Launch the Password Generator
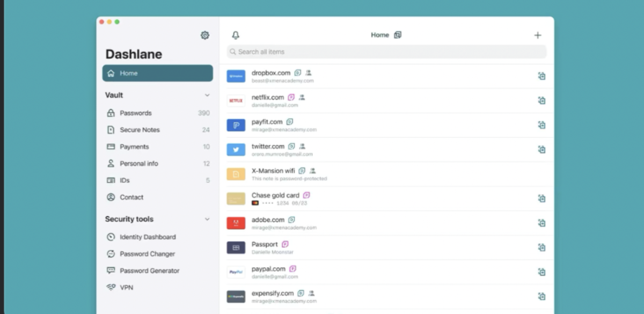This screenshot has height=314, width=644. 149,271
